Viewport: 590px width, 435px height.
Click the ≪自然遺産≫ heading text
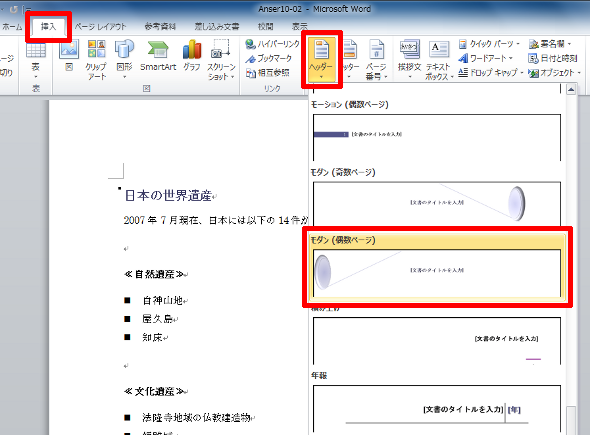(154, 274)
